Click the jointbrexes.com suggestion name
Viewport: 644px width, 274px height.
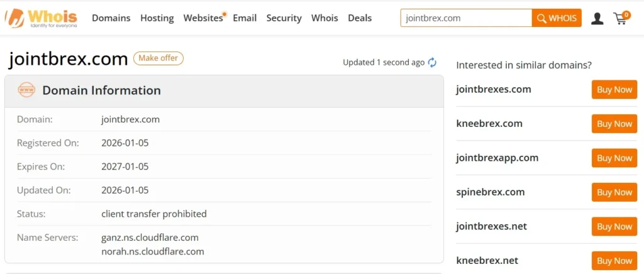[x=494, y=89]
